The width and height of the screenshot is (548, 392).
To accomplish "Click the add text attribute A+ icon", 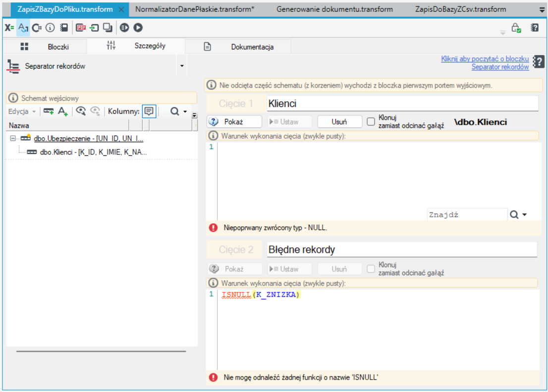I will tap(62, 111).
